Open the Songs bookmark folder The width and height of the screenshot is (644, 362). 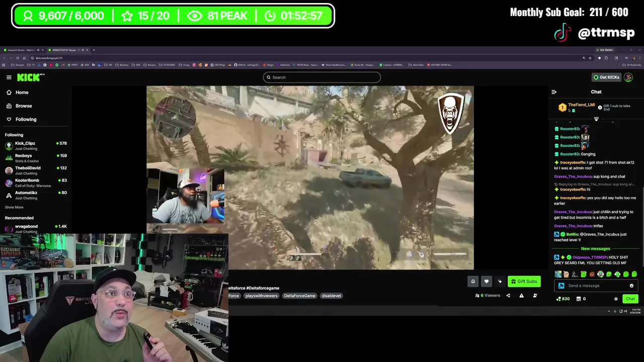coord(185,65)
